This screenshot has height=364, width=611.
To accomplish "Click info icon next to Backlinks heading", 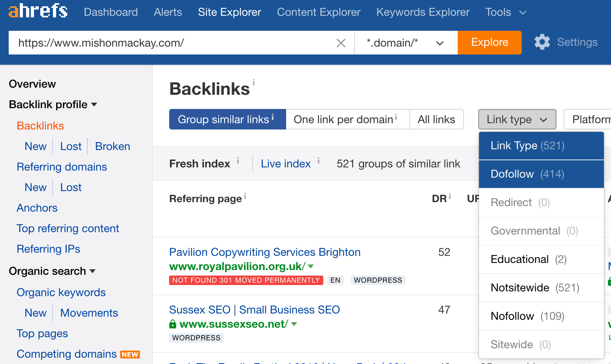I will (254, 83).
